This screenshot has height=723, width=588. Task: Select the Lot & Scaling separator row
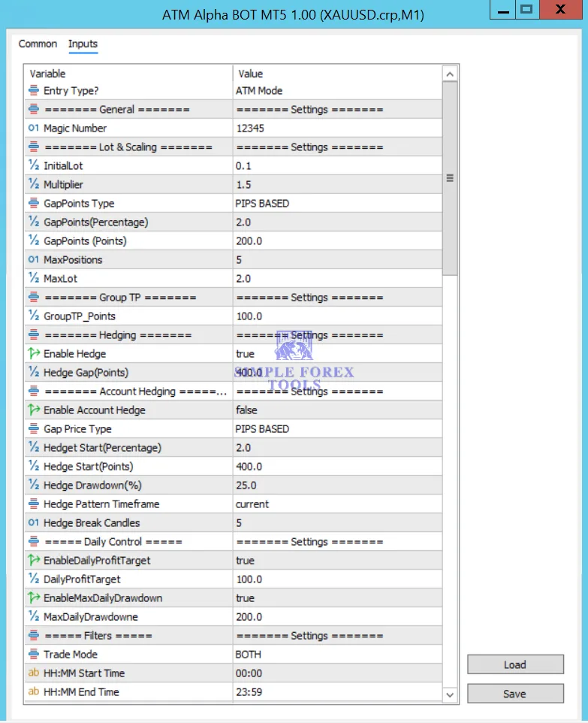(233, 147)
